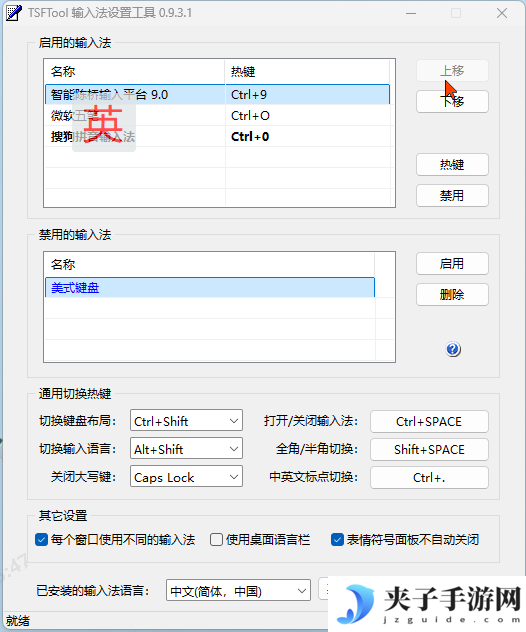
Task: Click 名称 column header in disabled list
Action: tap(210, 264)
